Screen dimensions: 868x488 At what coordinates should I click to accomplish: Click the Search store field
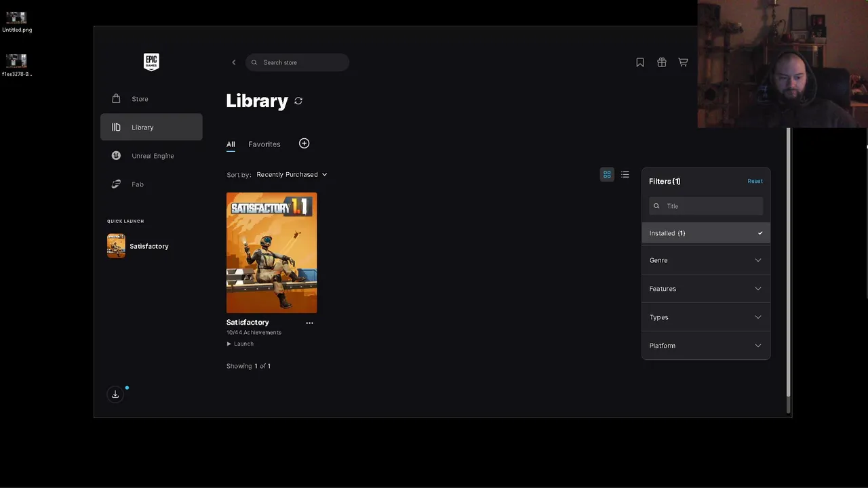(297, 62)
